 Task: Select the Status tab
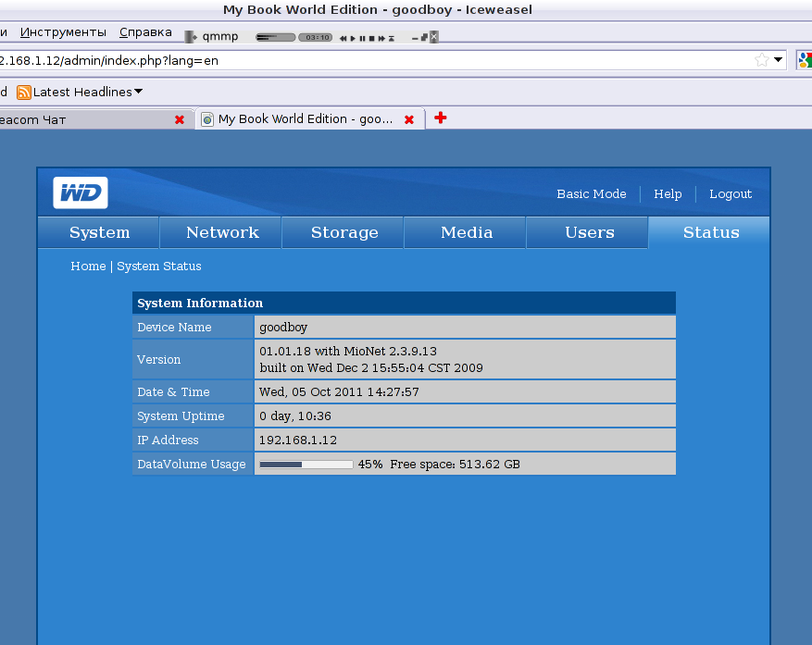(710, 232)
